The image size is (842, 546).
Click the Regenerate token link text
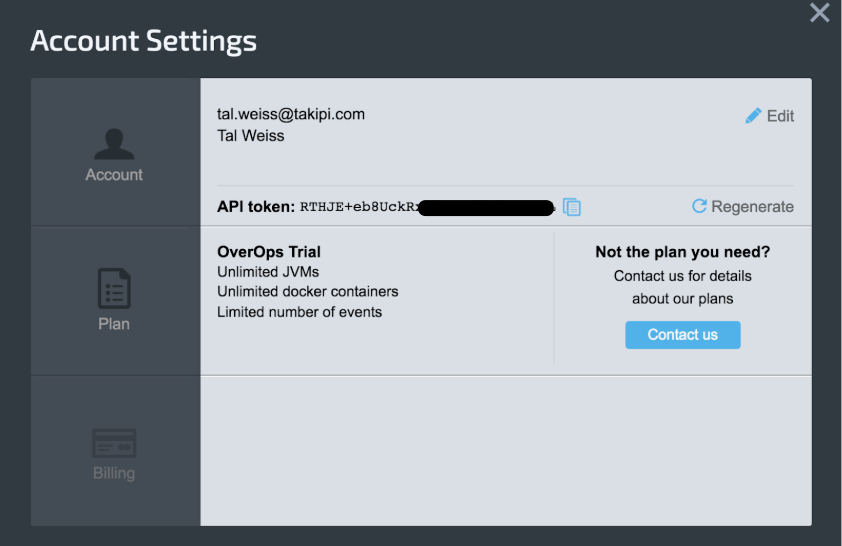(752, 207)
